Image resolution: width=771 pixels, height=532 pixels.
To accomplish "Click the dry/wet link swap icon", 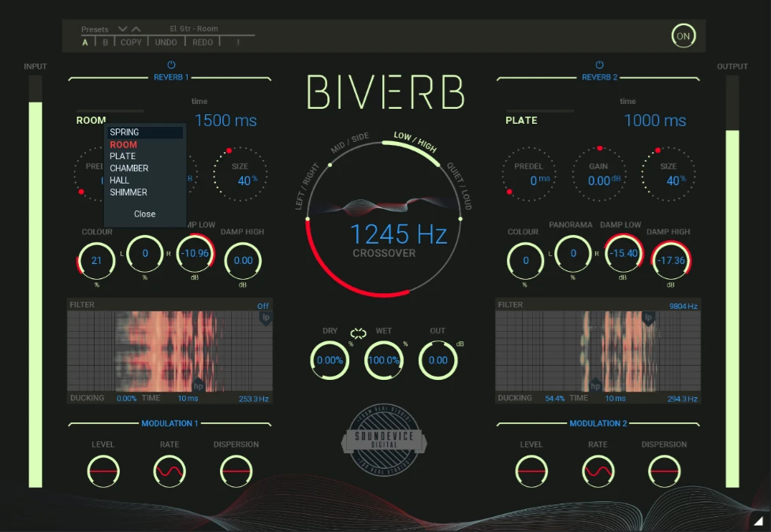I will pos(359,333).
